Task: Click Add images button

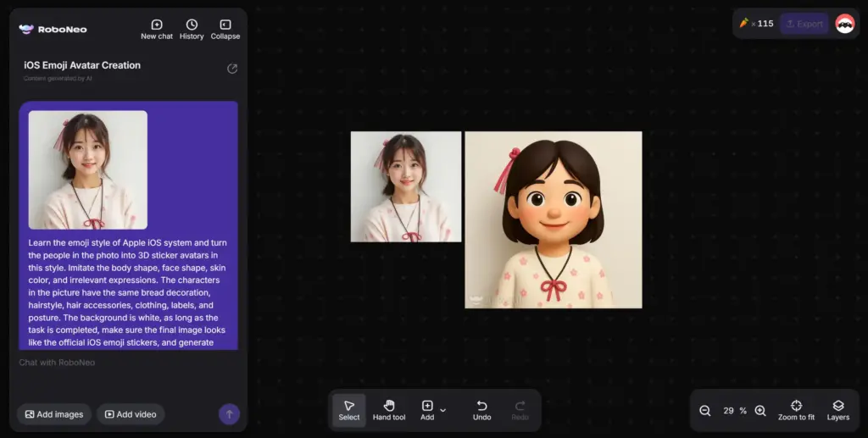Action: pos(54,414)
